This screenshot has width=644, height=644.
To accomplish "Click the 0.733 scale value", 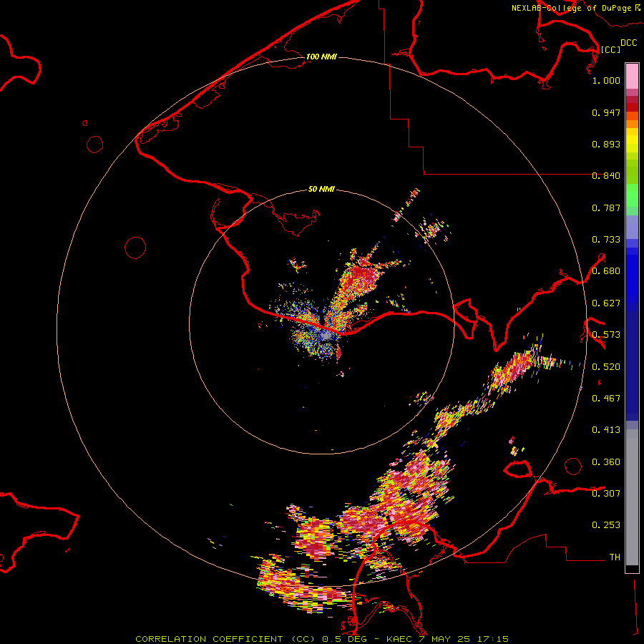I will tap(606, 240).
